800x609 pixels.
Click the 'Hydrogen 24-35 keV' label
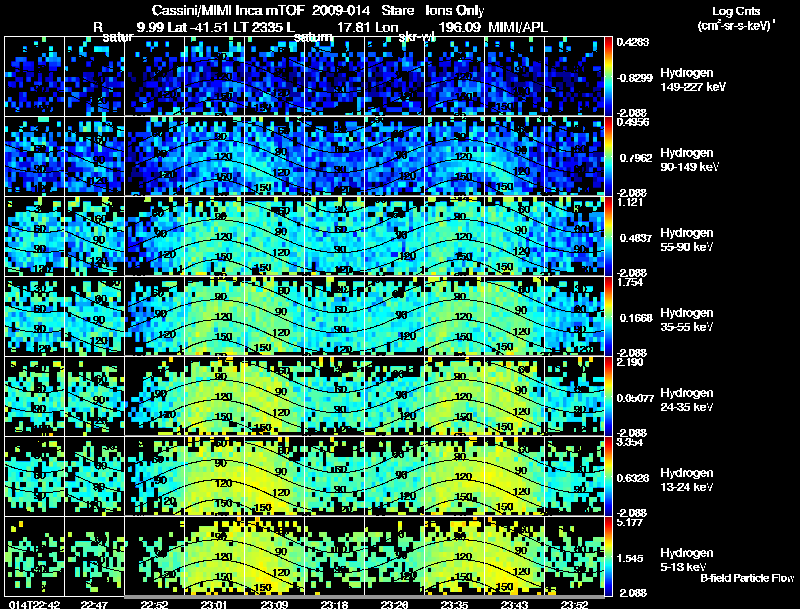[x=687, y=400]
